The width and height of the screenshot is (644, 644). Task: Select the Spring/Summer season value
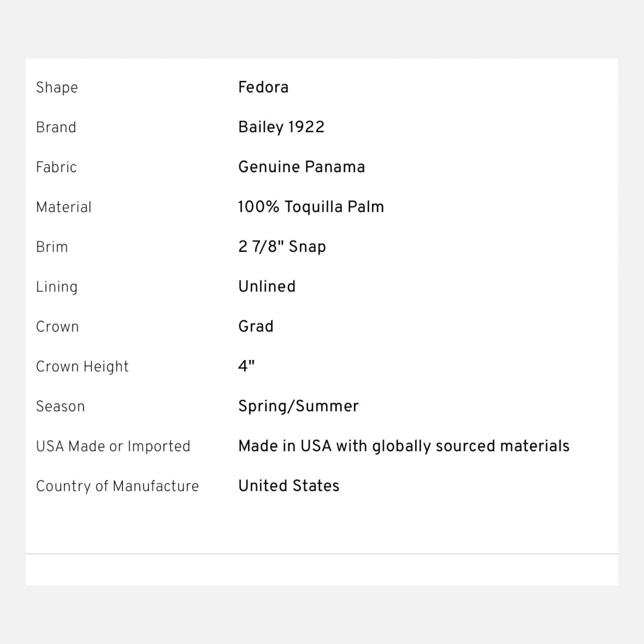tap(298, 406)
